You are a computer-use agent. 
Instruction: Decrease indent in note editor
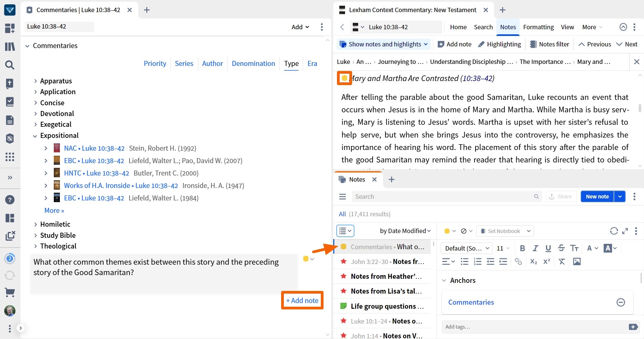point(490,261)
